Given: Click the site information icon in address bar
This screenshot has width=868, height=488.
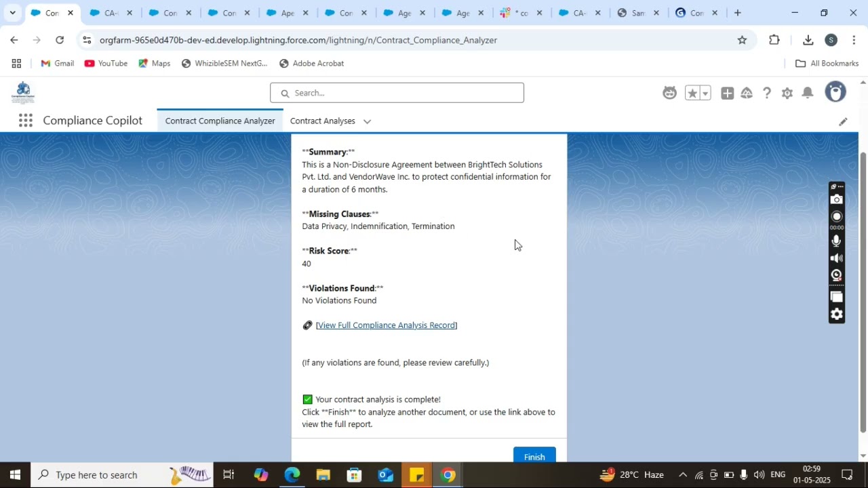Looking at the screenshot, I should (x=86, y=40).
